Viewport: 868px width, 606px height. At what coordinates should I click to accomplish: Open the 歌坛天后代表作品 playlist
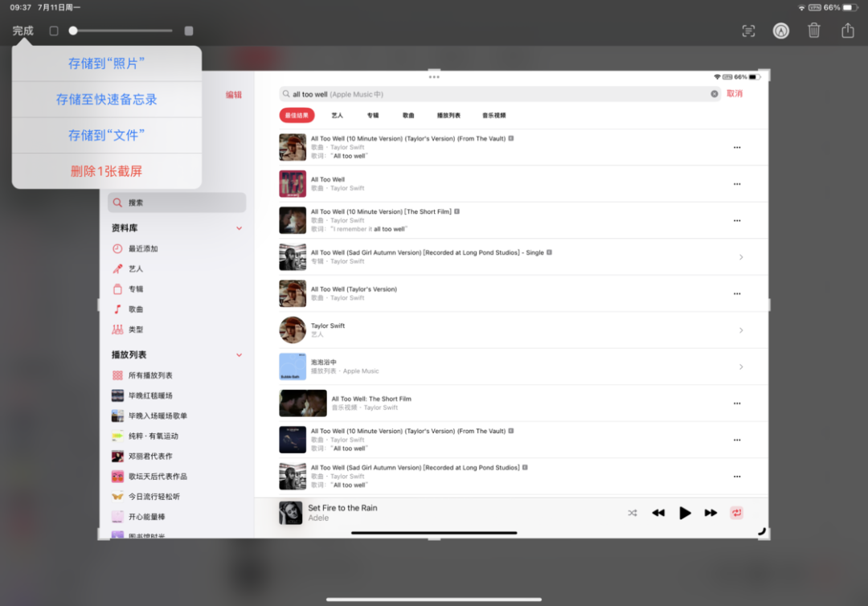(x=177, y=477)
